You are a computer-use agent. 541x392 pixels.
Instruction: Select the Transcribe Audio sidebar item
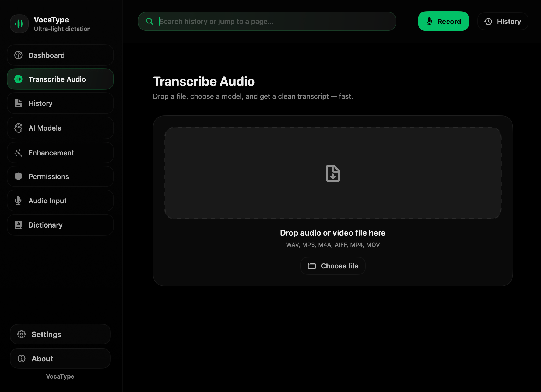point(60,79)
